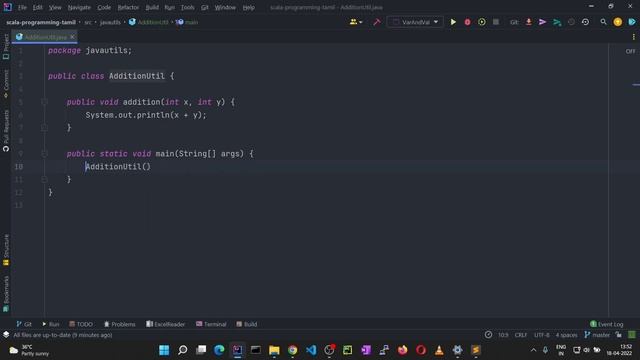Open the Code menu
The image size is (640, 360).
pyautogui.click(x=104, y=7)
